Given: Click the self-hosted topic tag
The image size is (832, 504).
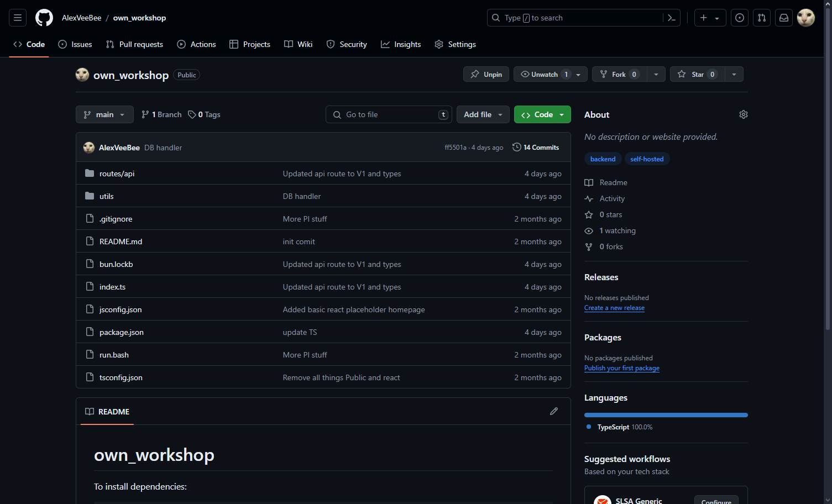Looking at the screenshot, I should point(647,159).
